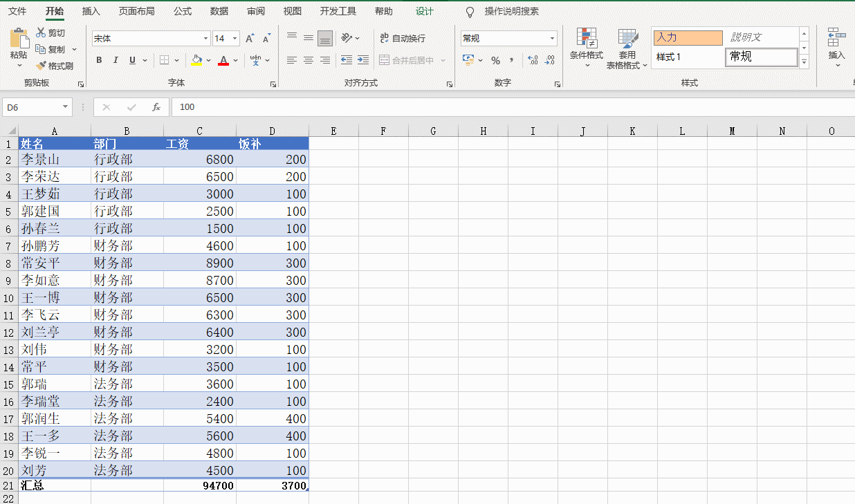The height and width of the screenshot is (504, 855).
Task: Switch to the 数据 (Data) tab
Action: pos(219,11)
